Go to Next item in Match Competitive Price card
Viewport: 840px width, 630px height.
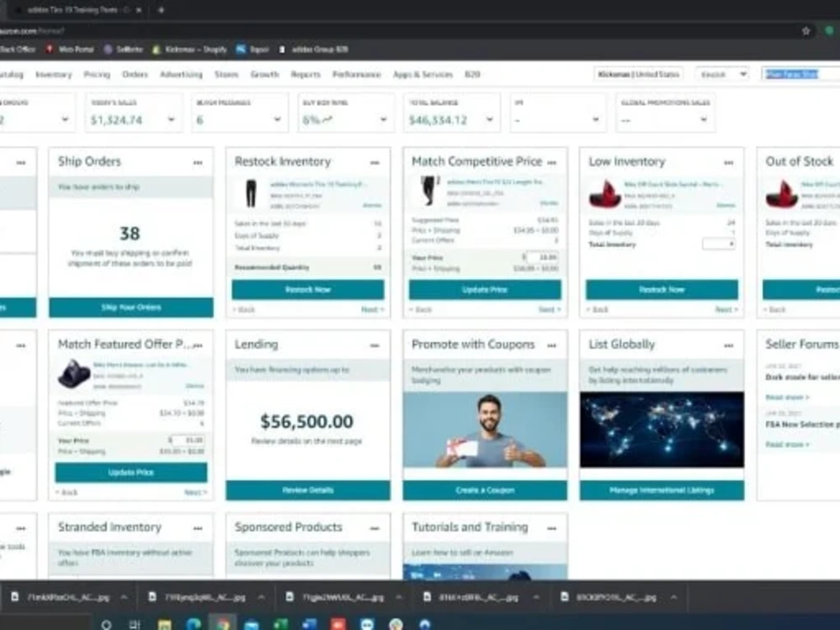(549, 310)
